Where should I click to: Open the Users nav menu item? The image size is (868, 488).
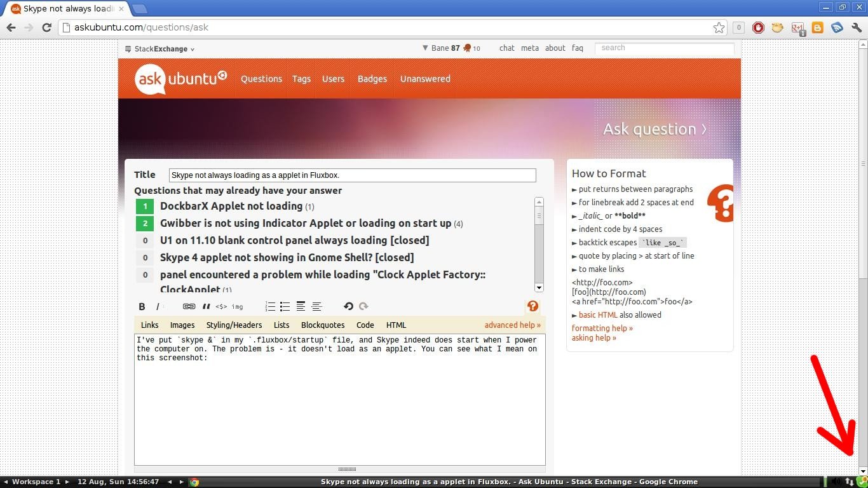(333, 79)
